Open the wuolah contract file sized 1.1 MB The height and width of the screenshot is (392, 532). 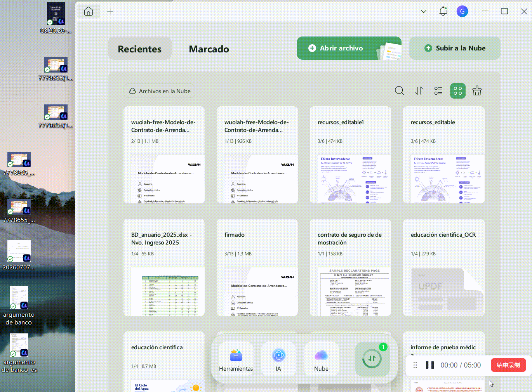coord(164,155)
